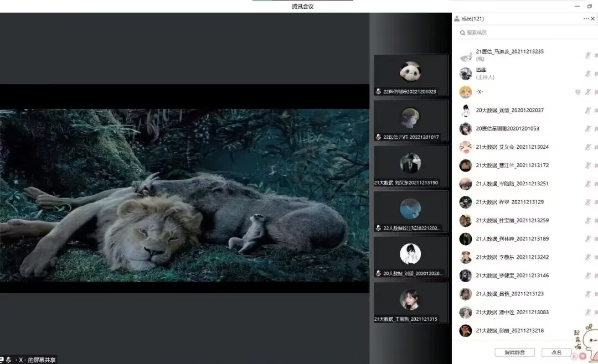Toggle mic icon for member 20201202037
The image size is (598, 364).
(587, 111)
